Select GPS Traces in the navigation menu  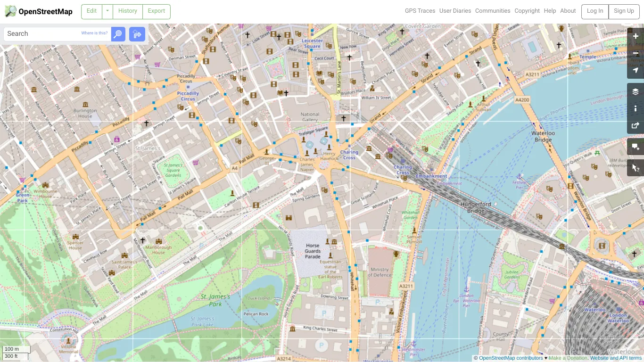pyautogui.click(x=420, y=11)
